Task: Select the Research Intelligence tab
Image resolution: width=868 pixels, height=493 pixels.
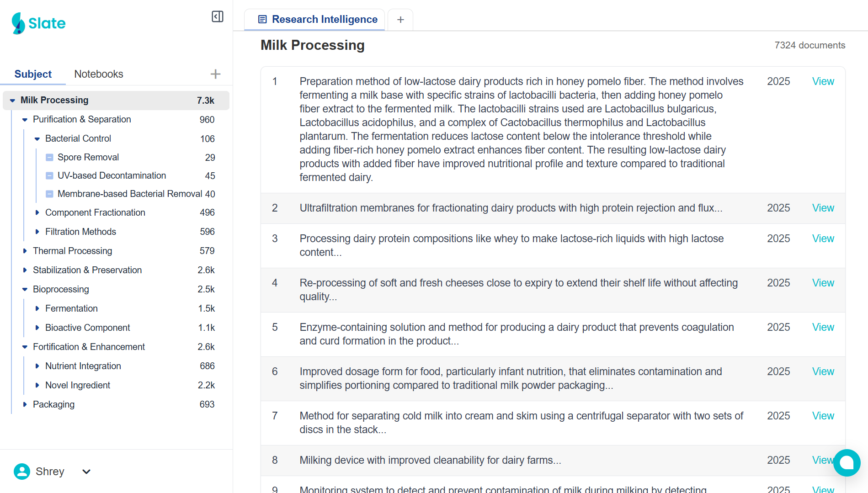Action: click(x=319, y=20)
